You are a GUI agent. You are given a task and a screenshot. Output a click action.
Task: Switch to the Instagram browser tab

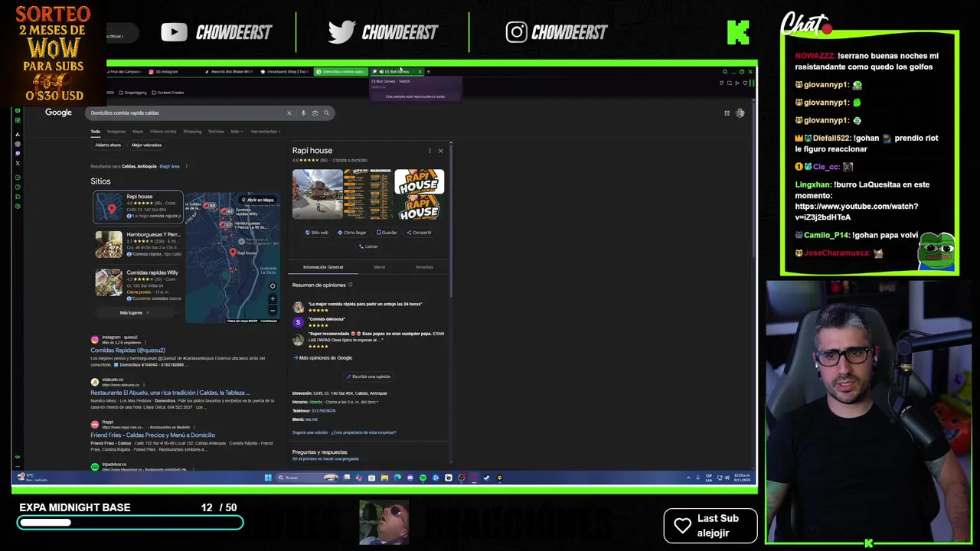point(166,72)
